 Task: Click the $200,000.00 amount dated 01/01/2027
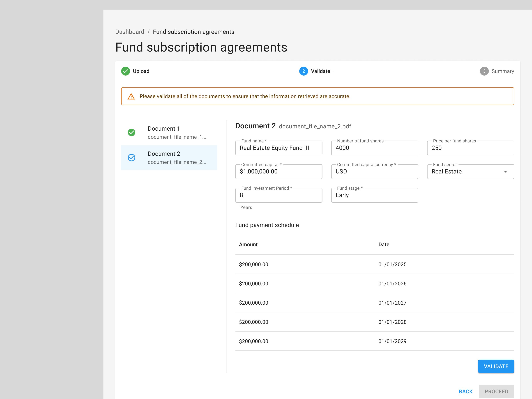click(x=253, y=303)
